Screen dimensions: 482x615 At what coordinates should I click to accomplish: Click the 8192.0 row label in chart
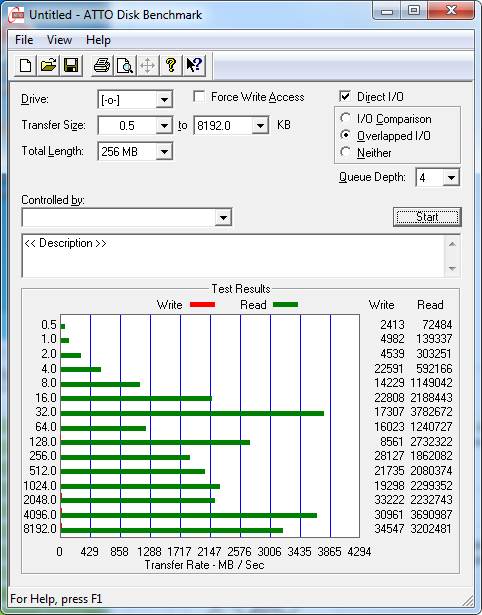click(40, 529)
